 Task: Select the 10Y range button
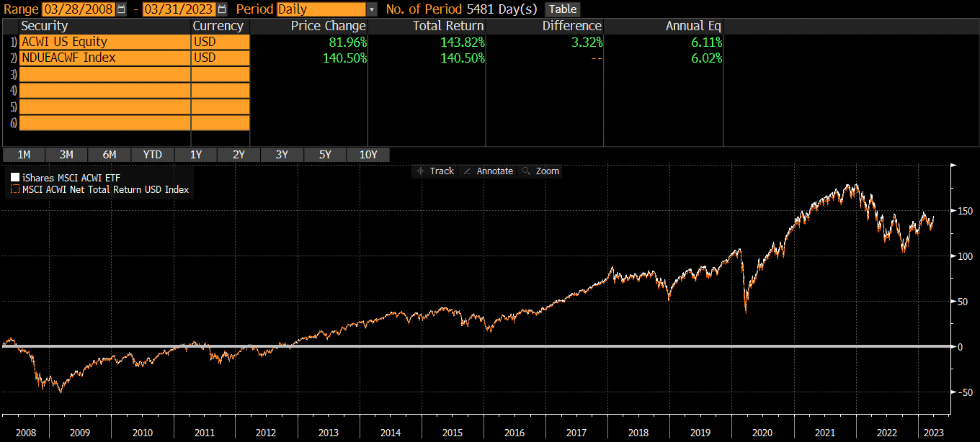[x=368, y=154]
